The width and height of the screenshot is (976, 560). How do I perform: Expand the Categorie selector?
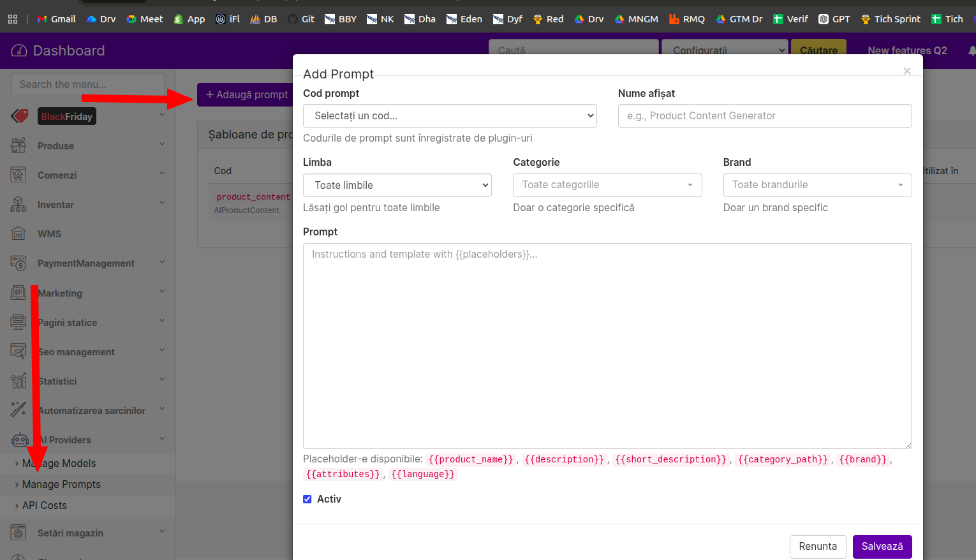click(607, 185)
